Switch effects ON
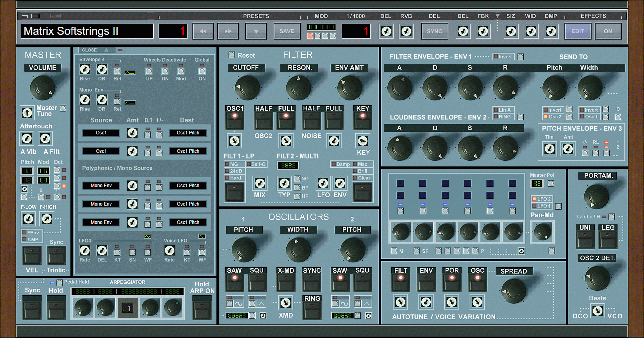Screen dimensions: 644x338 point(608,31)
